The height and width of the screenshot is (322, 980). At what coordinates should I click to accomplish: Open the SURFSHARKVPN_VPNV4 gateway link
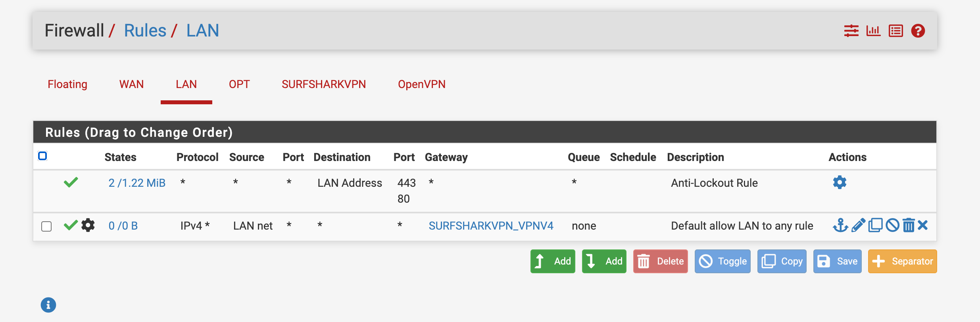(x=491, y=226)
